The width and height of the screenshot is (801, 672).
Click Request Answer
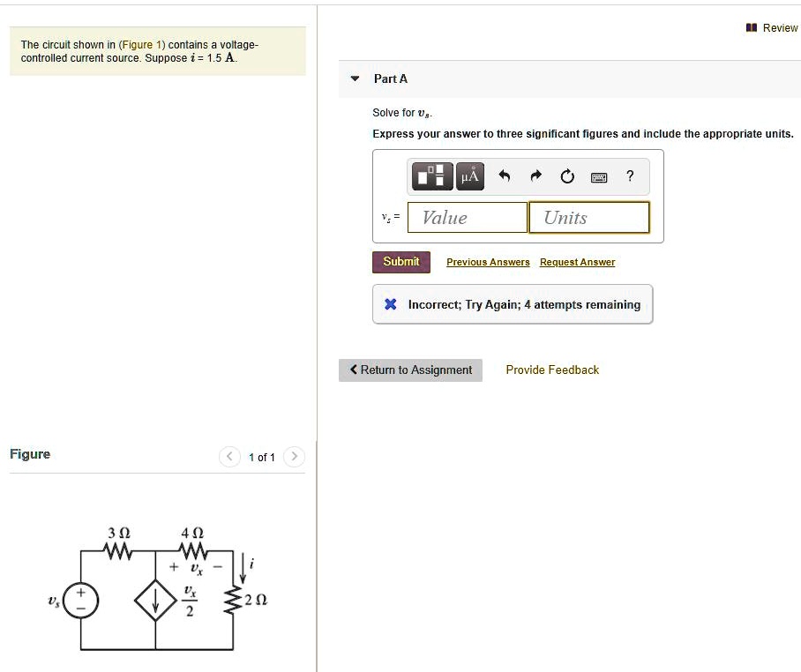pos(577,262)
